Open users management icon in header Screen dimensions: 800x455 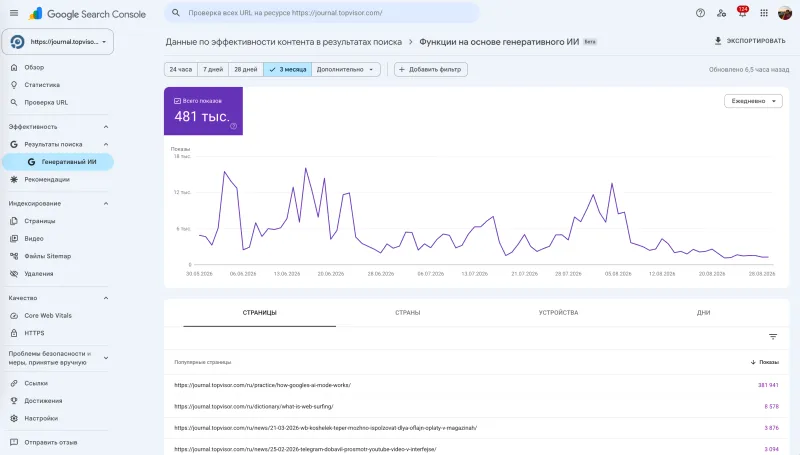(721, 13)
